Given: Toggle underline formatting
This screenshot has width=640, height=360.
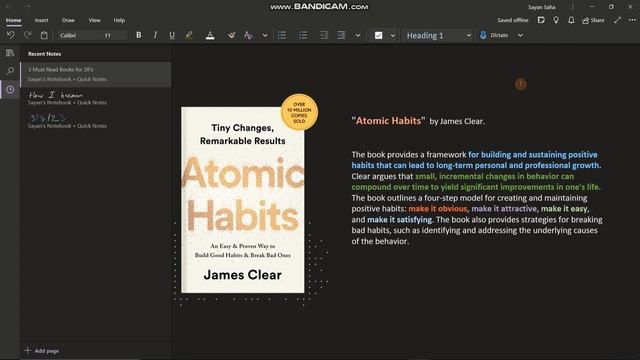Looking at the screenshot, I should pyautogui.click(x=172, y=35).
